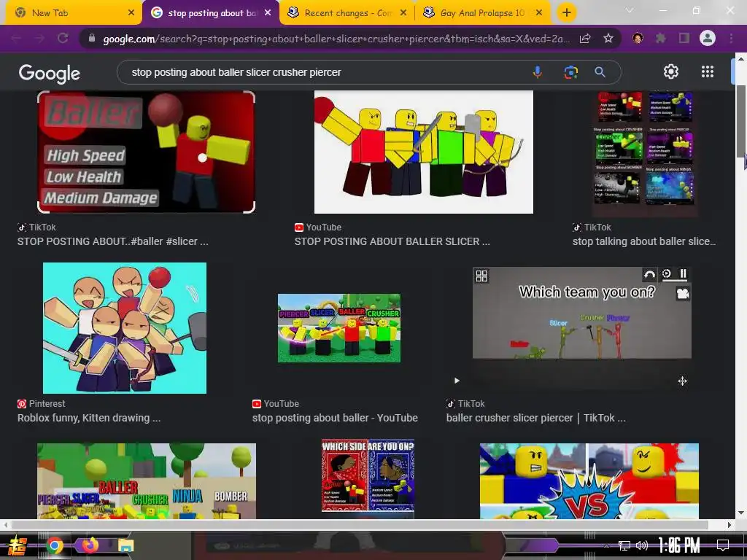The height and width of the screenshot is (560, 747).
Task: Click the horizontal scrollbar at page bottom
Action: pos(360,525)
